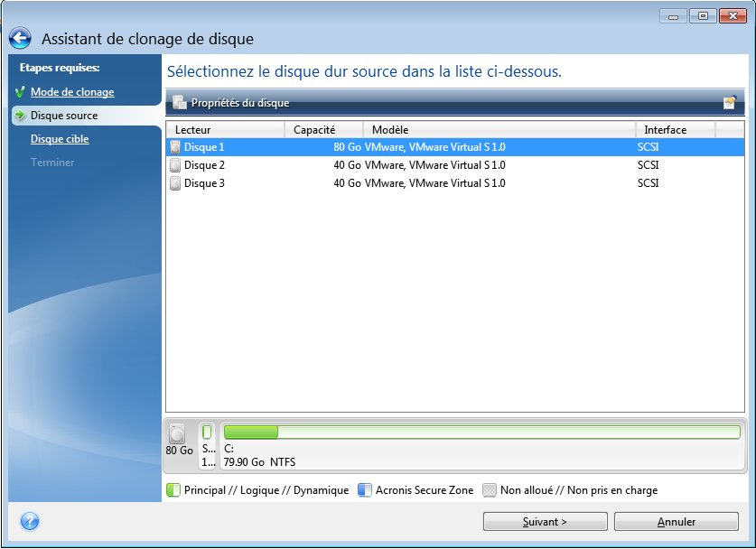The image size is (756, 549).
Task: Click the column chooser icon in toolbar
Action: click(730, 103)
